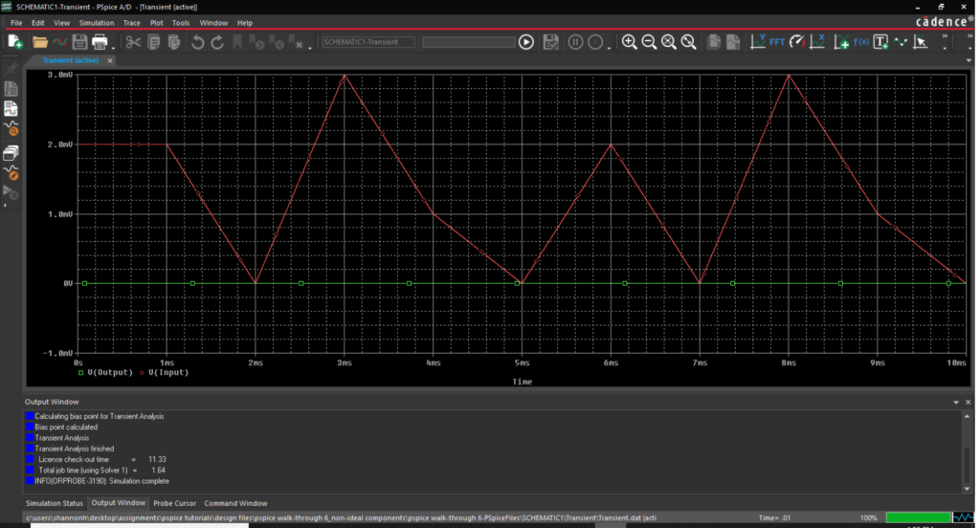
Task: Toggle the sidebar pin icon
Action: click(x=11, y=69)
